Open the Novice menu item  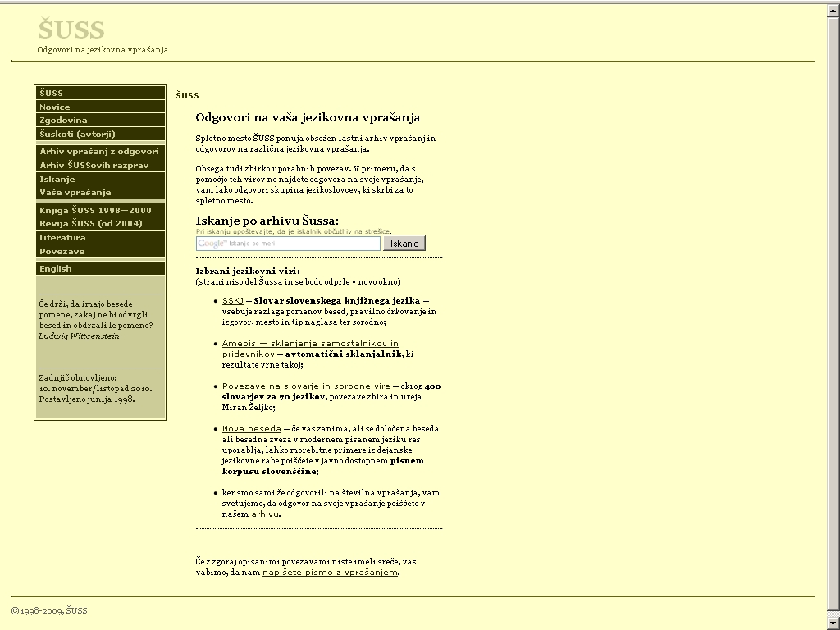click(x=55, y=107)
